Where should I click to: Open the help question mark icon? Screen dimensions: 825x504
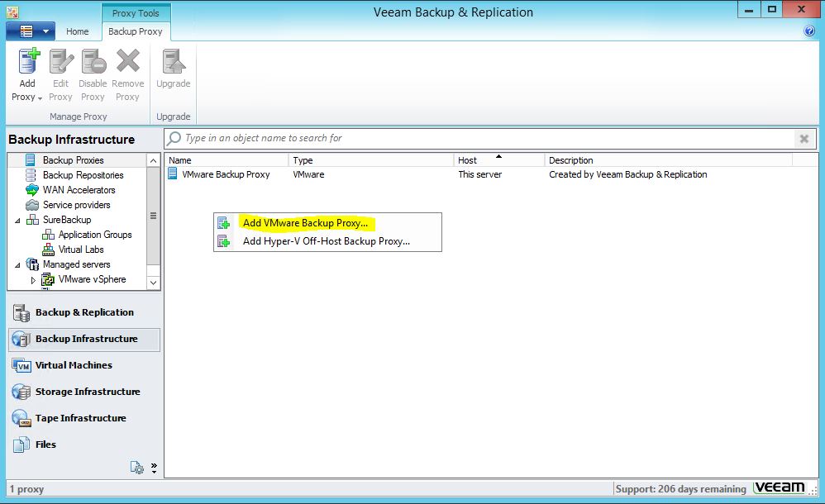tap(809, 31)
